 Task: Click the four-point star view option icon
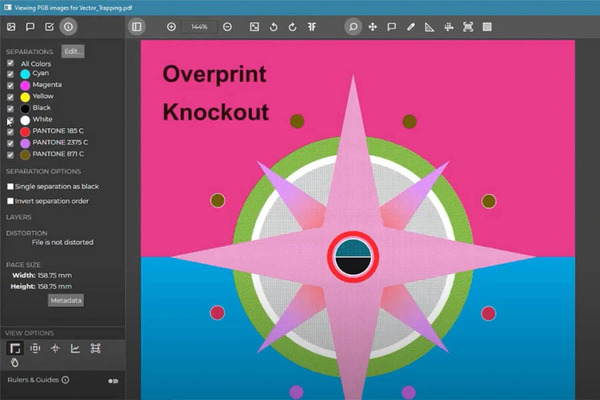pyautogui.click(x=55, y=348)
